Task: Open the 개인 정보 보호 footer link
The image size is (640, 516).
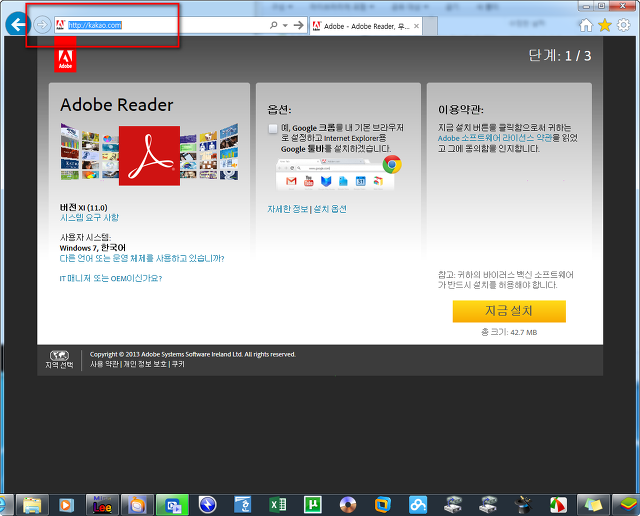Action: point(145,364)
